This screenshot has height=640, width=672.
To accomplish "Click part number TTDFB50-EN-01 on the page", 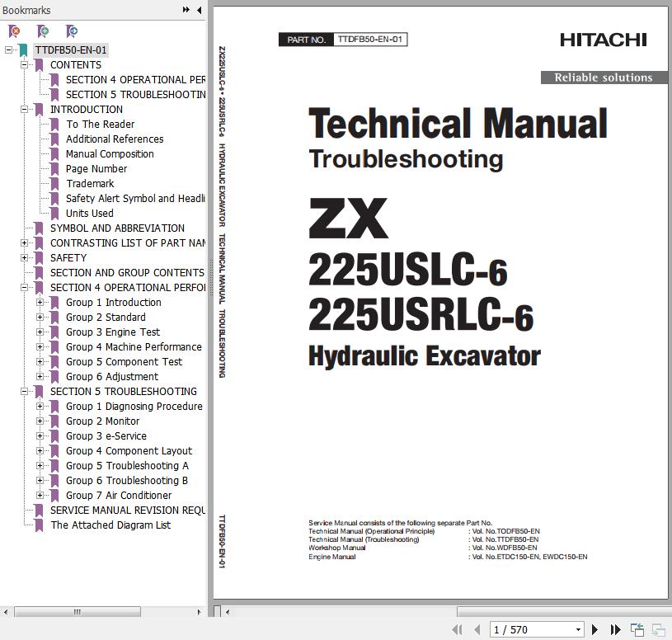I will coord(370,40).
